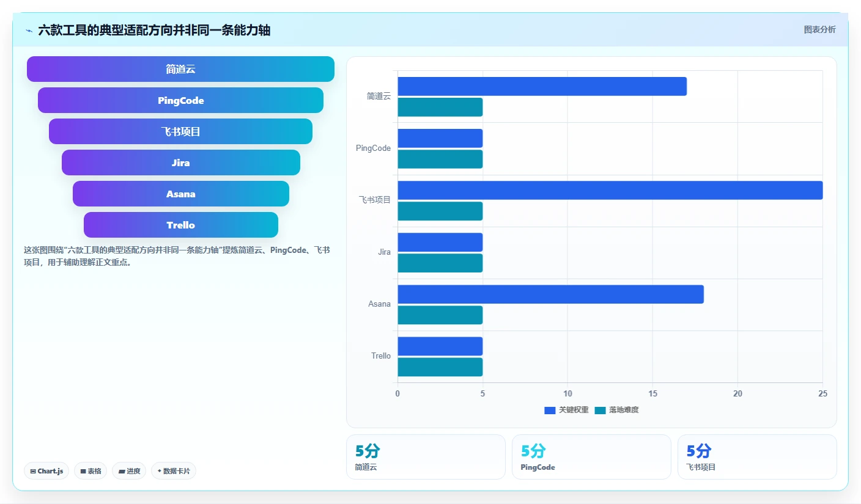Viewport: 861px width, 504px height.
Task: Click the 5 tick on the x-axis
Action: [482, 393]
